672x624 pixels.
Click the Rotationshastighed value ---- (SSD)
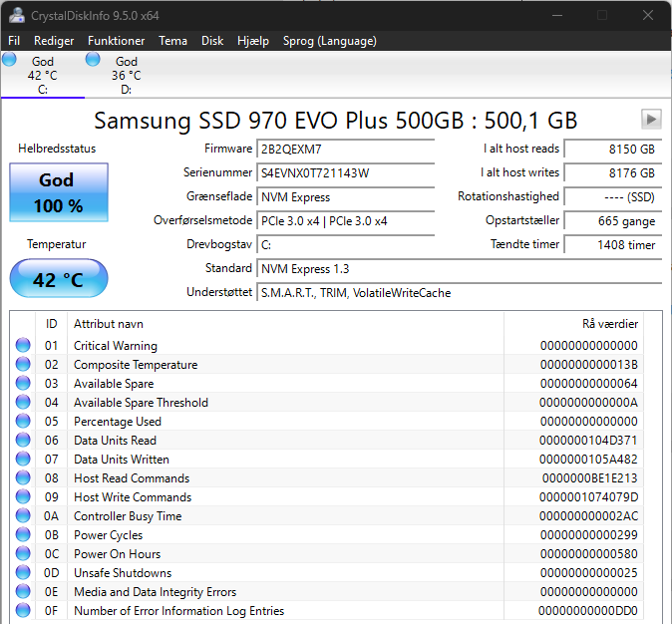pyautogui.click(x=613, y=197)
